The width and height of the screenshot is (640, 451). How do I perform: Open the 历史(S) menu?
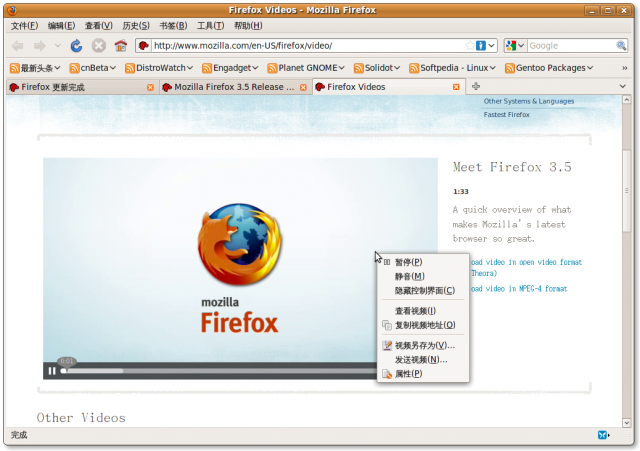coord(136,26)
